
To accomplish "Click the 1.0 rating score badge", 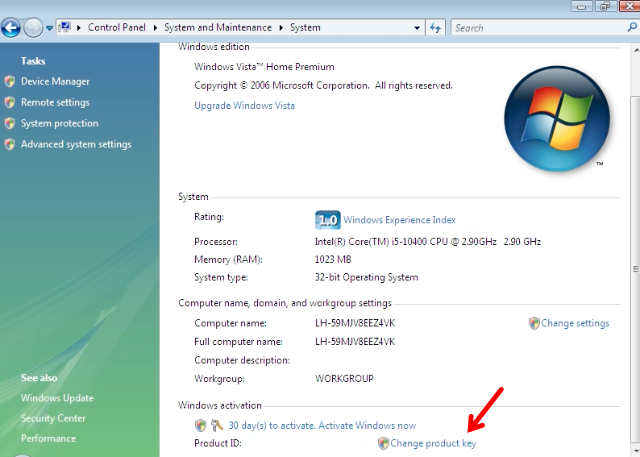I will (x=328, y=220).
